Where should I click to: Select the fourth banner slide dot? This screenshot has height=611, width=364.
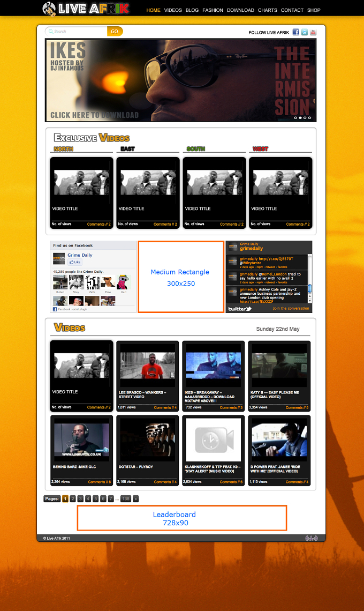pos(309,118)
